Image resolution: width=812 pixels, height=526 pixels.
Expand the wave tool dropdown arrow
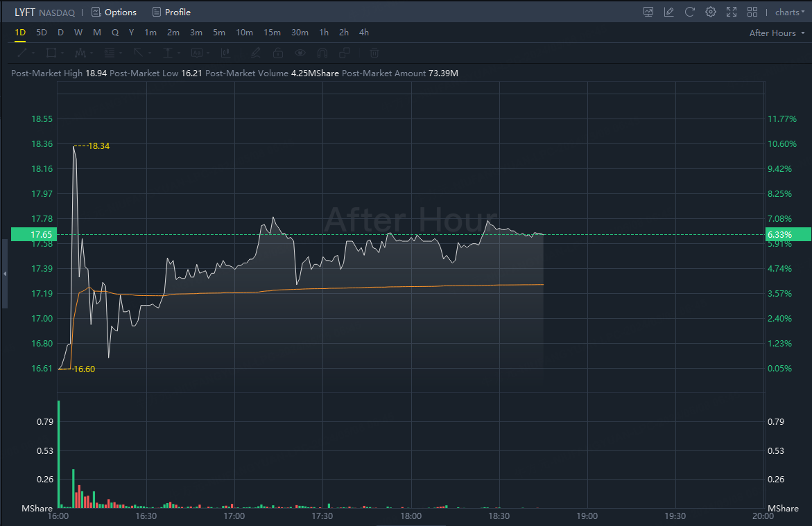(x=91, y=53)
